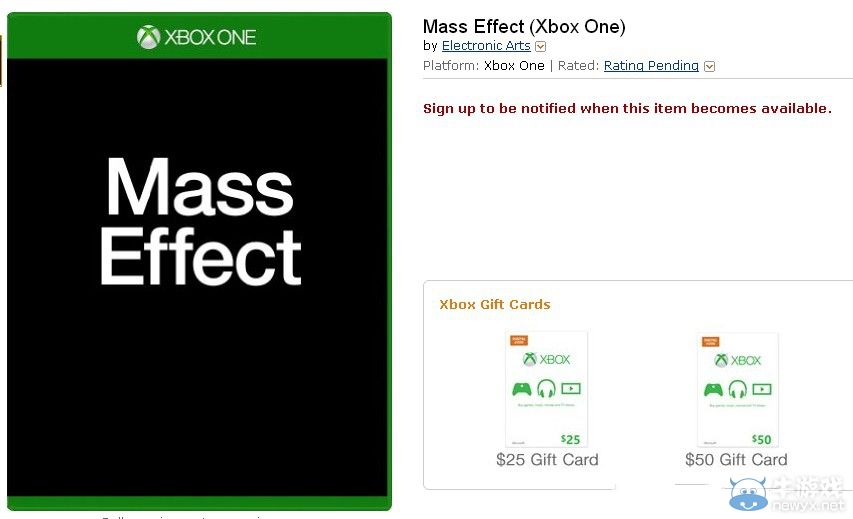The width and height of the screenshot is (853, 519).
Task: Click the game controller icon on the $50 card
Action: click(x=713, y=389)
